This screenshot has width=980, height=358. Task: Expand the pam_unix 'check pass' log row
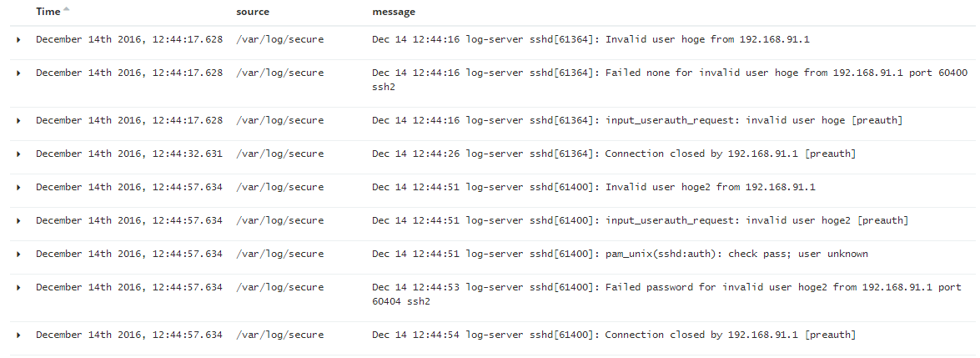click(x=19, y=254)
